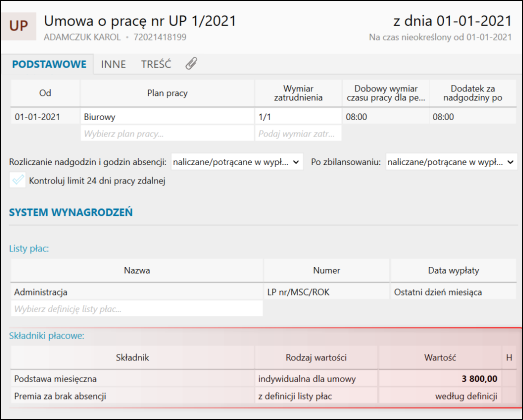Click the UP contract type badge

point(19,26)
